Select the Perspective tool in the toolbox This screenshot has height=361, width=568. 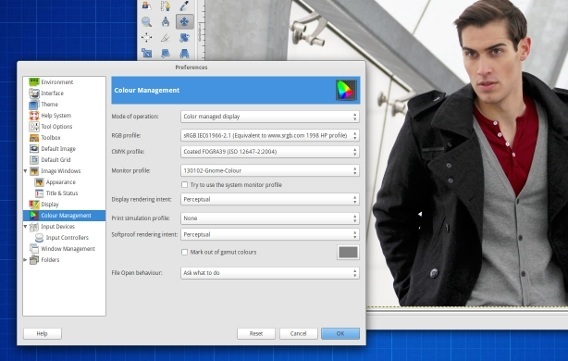184,53
